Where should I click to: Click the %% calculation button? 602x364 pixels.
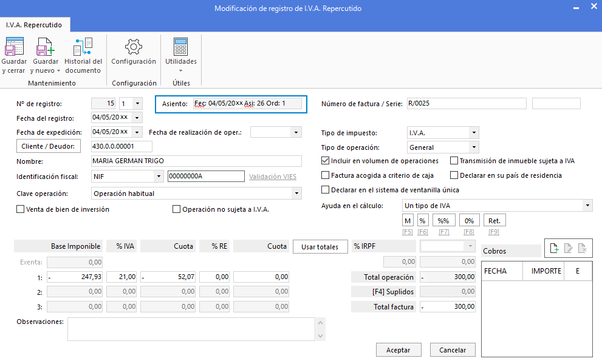pyautogui.click(x=443, y=221)
